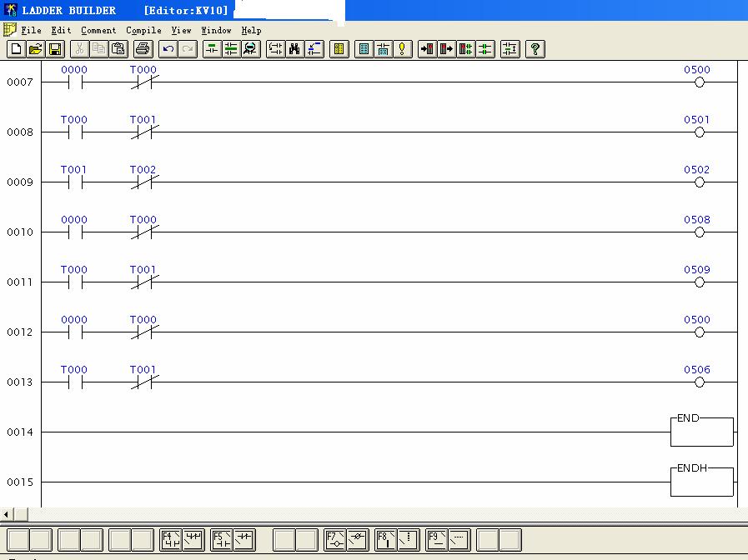Open the Compile menu
Viewport: 748px width, 560px height.
point(143,31)
